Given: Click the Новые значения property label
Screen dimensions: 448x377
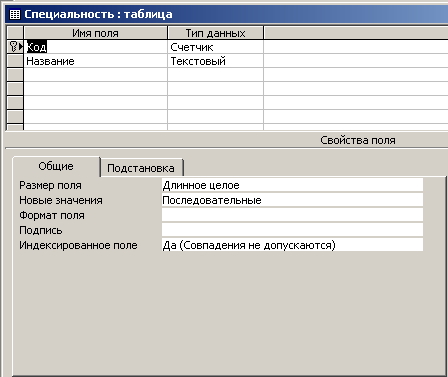Looking at the screenshot, I should [61, 200].
